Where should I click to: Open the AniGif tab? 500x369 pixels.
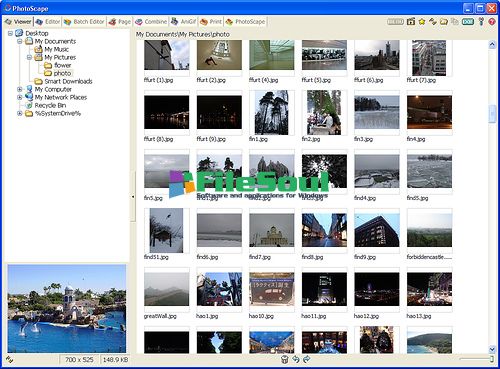pyautogui.click(x=183, y=22)
